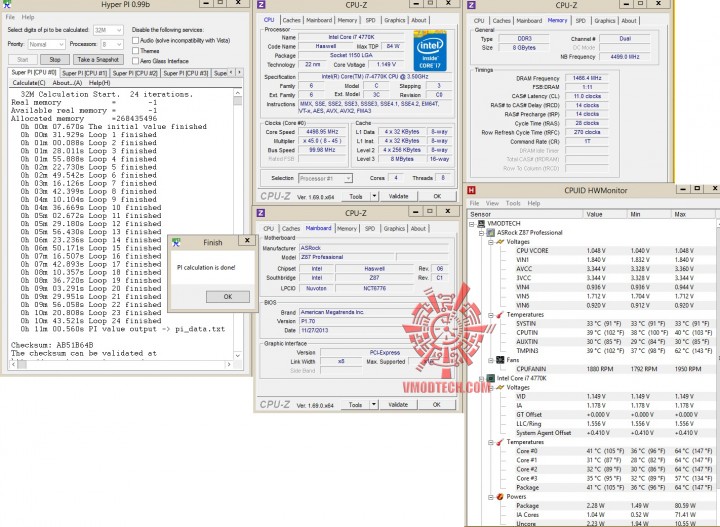Image resolution: width=720 pixels, height=527 pixels.
Task: Open About tab in Memory CPU-Z window
Action: (x=629, y=21)
